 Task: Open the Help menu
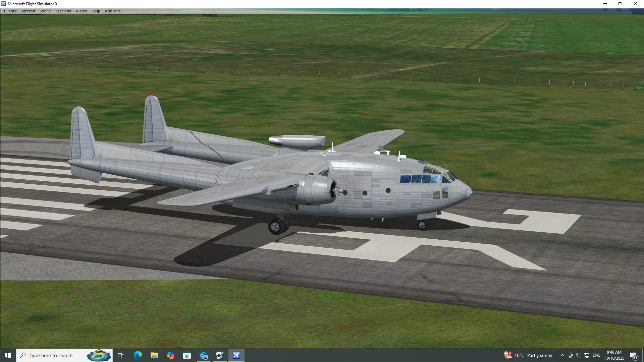pyautogui.click(x=96, y=11)
